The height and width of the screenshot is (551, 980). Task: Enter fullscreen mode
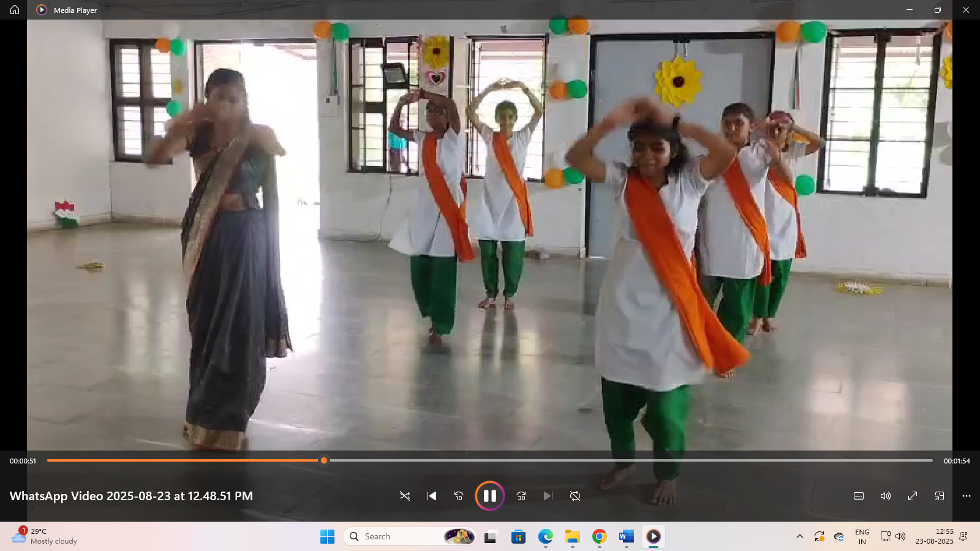(913, 496)
